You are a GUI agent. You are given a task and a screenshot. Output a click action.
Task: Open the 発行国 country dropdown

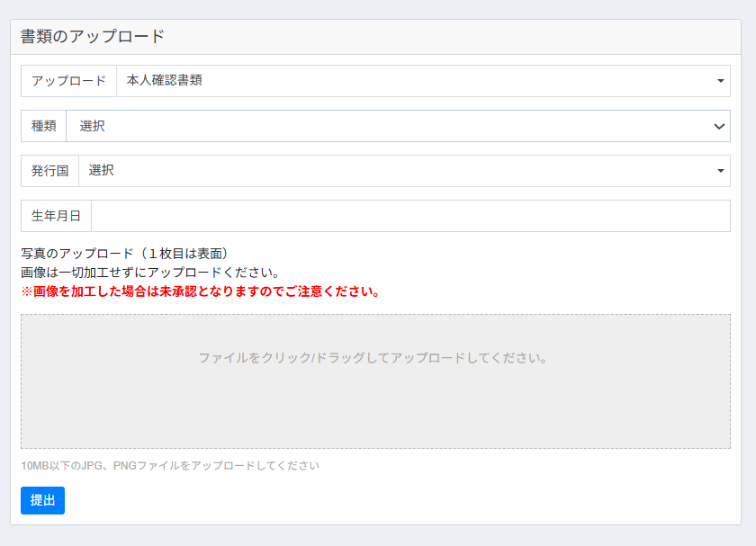(x=404, y=171)
